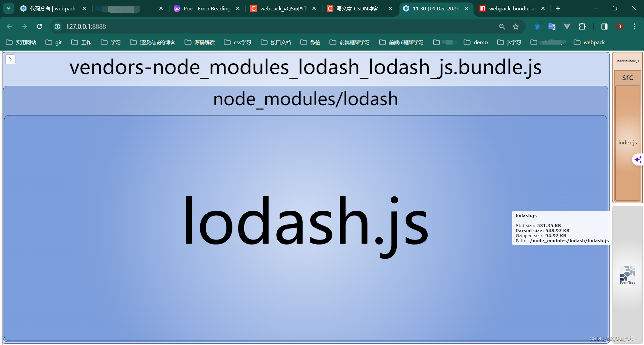Go back to the previous page

coord(9,26)
